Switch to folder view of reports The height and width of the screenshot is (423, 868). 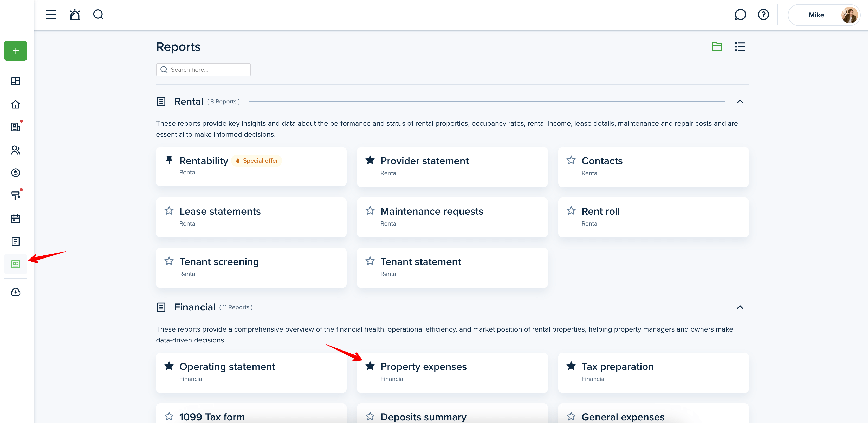pyautogui.click(x=717, y=47)
